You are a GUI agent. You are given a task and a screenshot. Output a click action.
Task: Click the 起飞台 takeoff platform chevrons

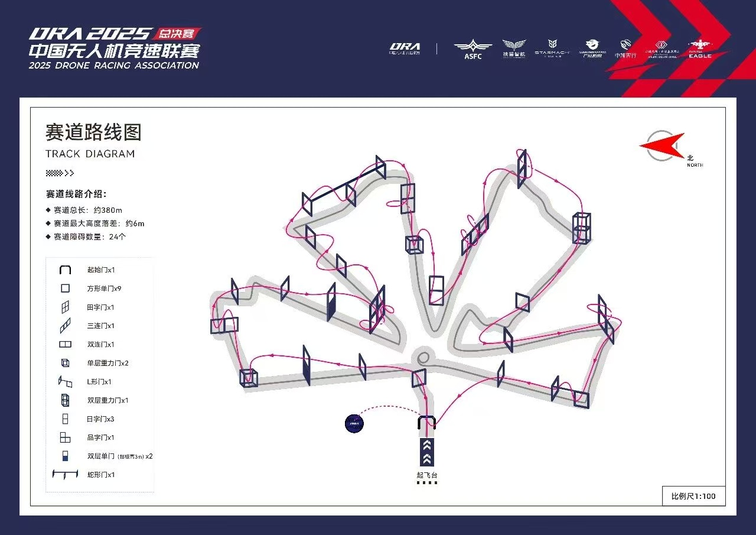point(427,452)
